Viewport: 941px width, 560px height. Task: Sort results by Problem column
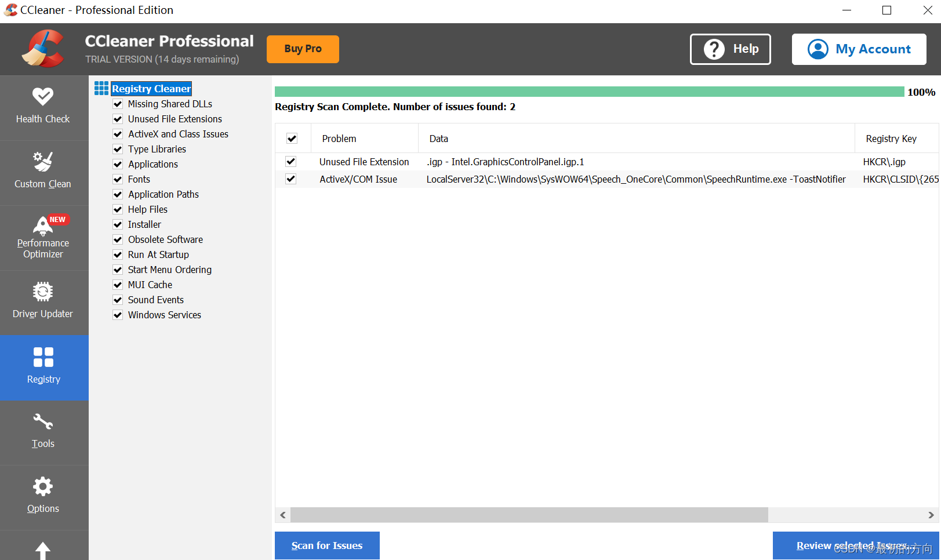pyautogui.click(x=365, y=139)
